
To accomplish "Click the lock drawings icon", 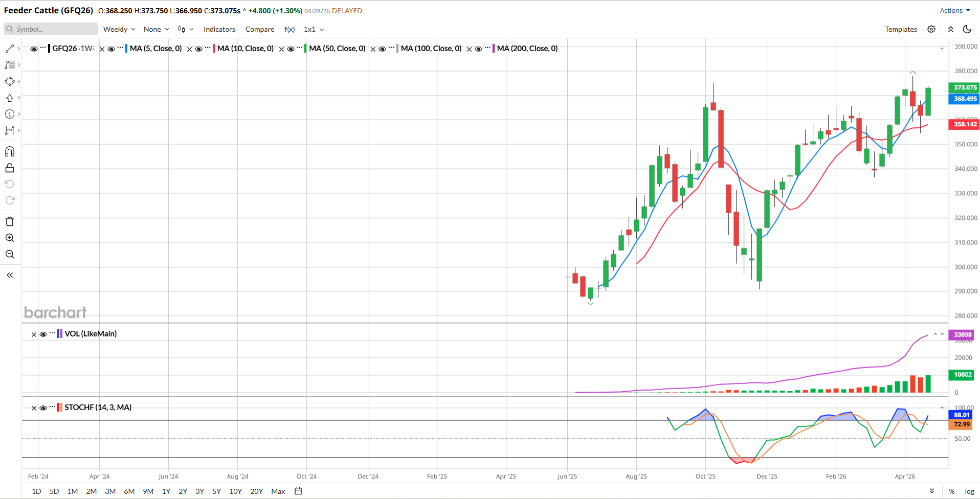I will click(x=10, y=168).
